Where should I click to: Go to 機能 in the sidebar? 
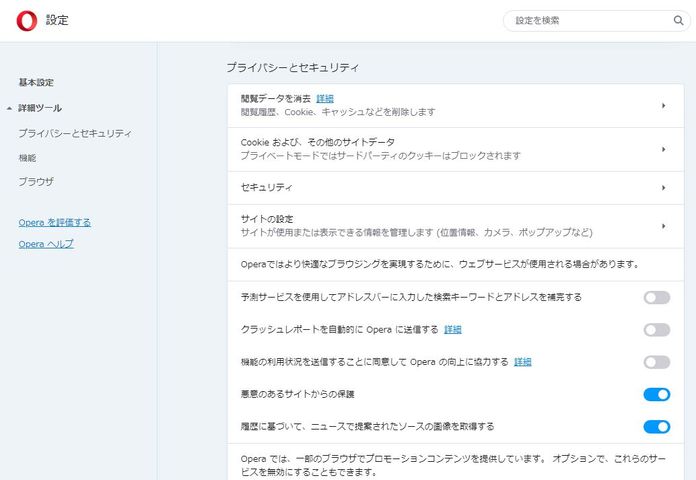[27, 158]
